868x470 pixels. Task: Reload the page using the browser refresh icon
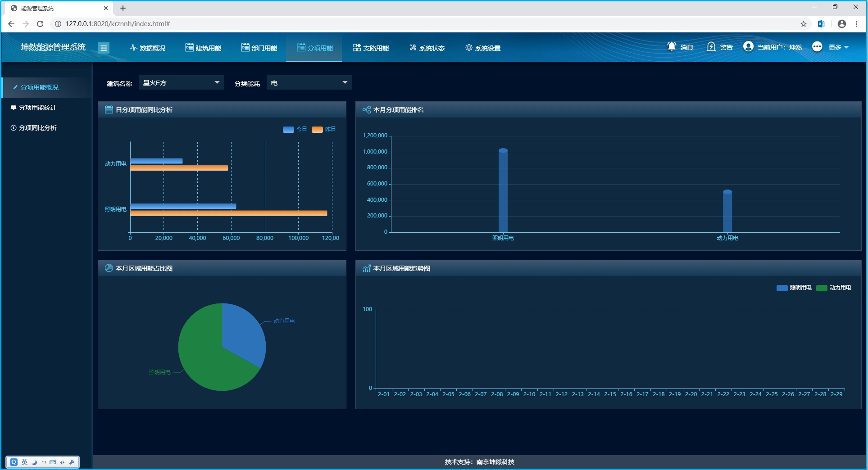(40, 24)
